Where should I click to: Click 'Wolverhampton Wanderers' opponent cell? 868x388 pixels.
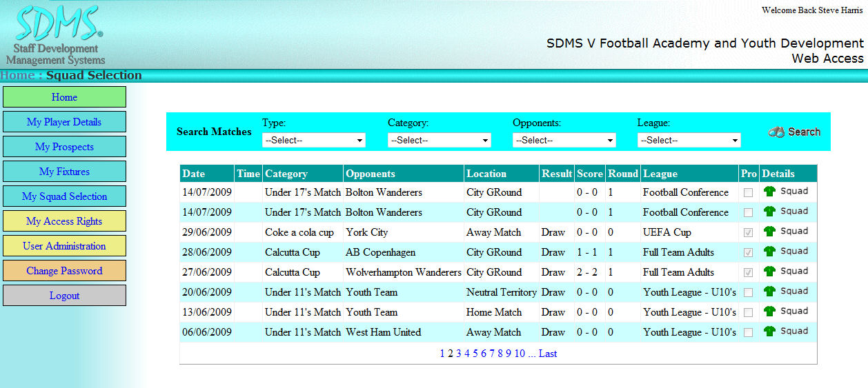(x=404, y=272)
